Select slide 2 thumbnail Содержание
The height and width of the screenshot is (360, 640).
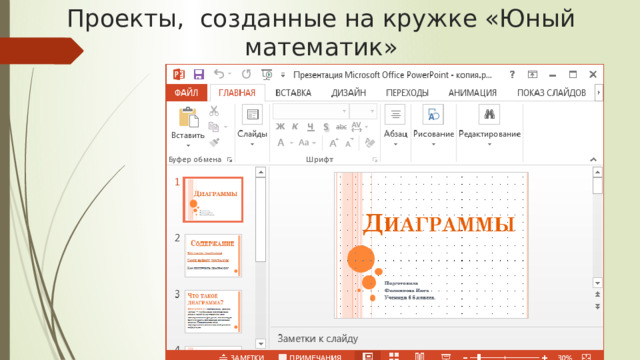coord(213,256)
